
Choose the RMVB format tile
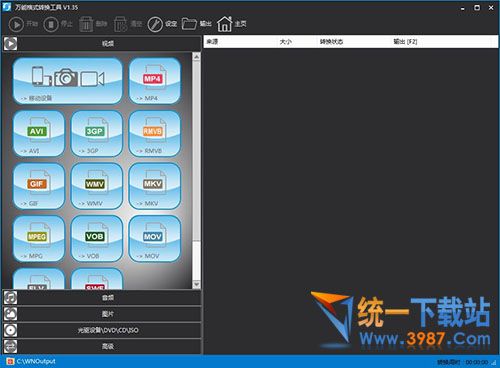point(155,133)
